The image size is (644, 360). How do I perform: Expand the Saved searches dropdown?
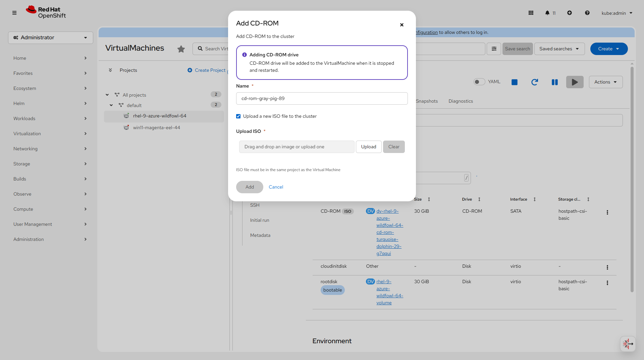click(559, 49)
